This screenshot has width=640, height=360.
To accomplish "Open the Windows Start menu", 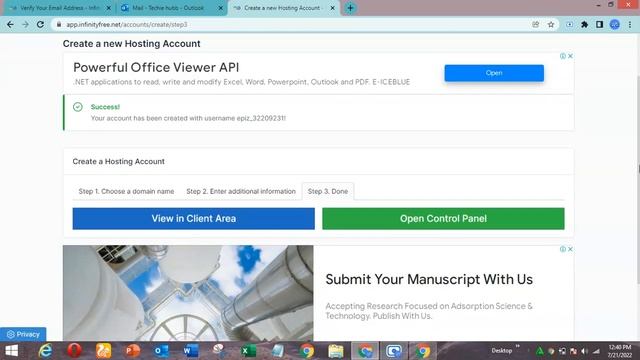I will 11,351.
